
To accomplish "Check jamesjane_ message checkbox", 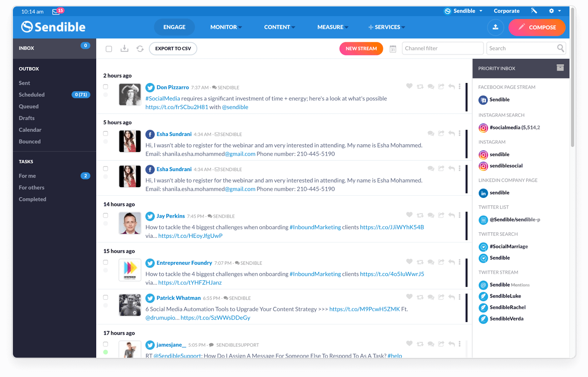I will [x=105, y=344].
